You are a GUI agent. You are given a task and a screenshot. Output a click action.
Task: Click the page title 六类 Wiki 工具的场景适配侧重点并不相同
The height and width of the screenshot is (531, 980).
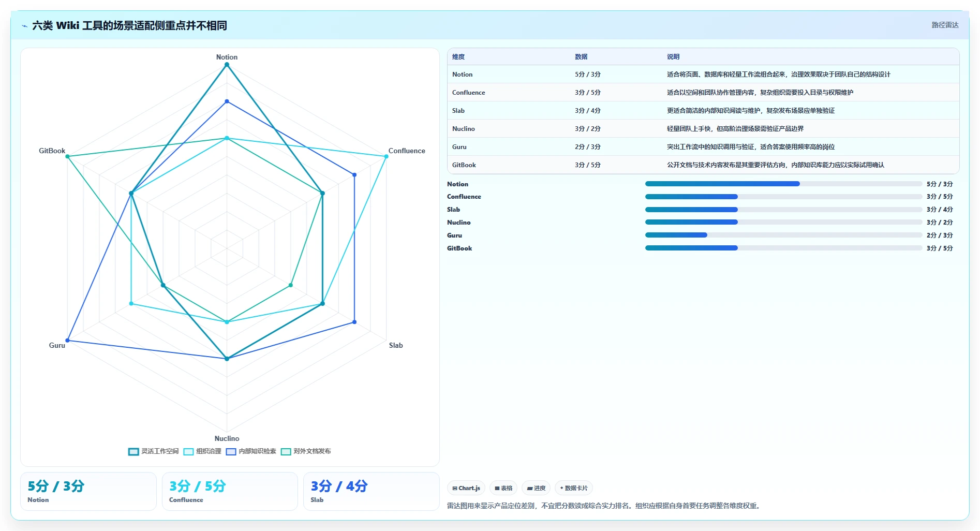click(129, 25)
